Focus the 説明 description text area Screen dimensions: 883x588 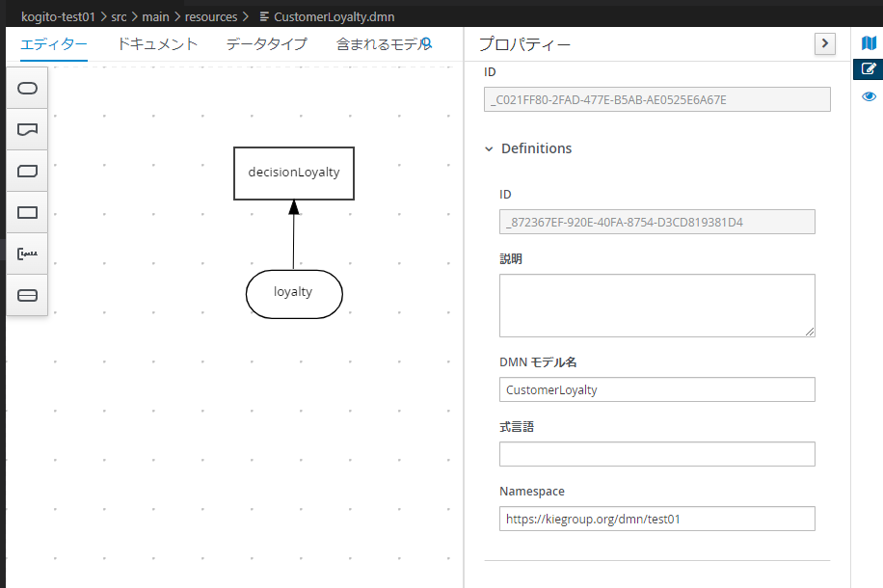[x=657, y=306]
